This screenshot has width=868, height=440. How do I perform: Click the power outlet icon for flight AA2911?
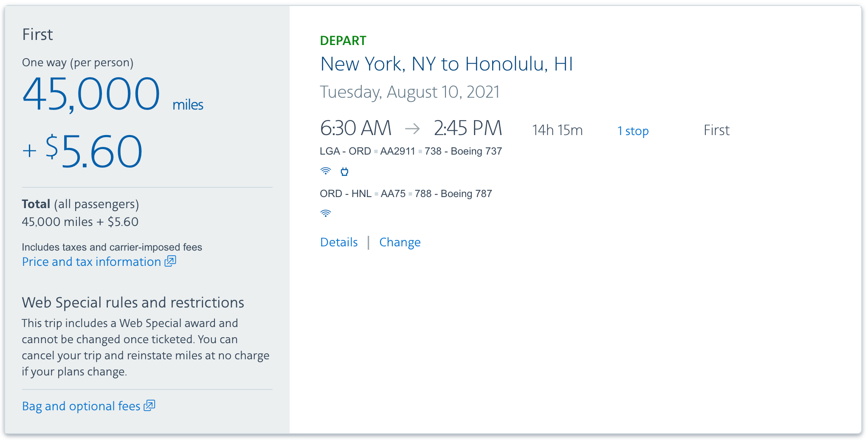pyautogui.click(x=344, y=171)
